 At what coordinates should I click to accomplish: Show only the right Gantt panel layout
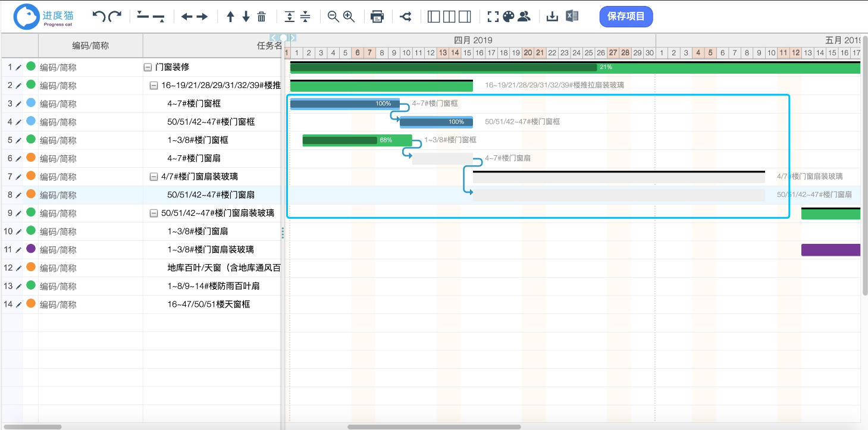click(x=465, y=17)
